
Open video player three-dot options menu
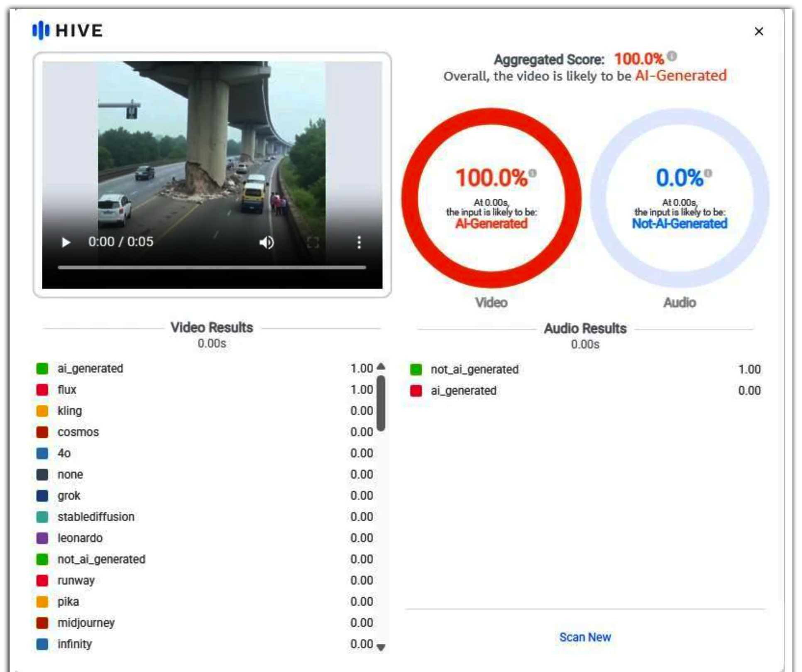tap(359, 242)
